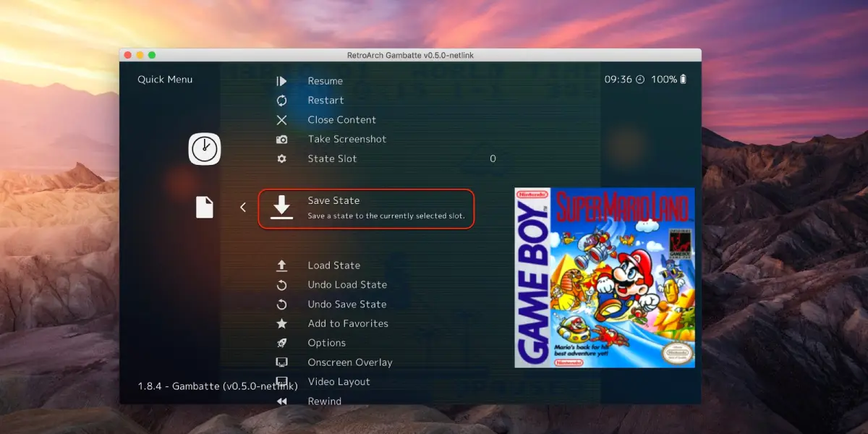Image resolution: width=868 pixels, height=434 pixels.
Task: Click the play icon beside Resume
Action: click(281, 81)
